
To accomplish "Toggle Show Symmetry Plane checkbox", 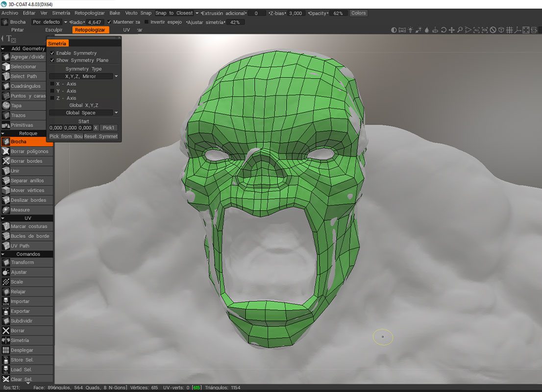I will (52, 60).
